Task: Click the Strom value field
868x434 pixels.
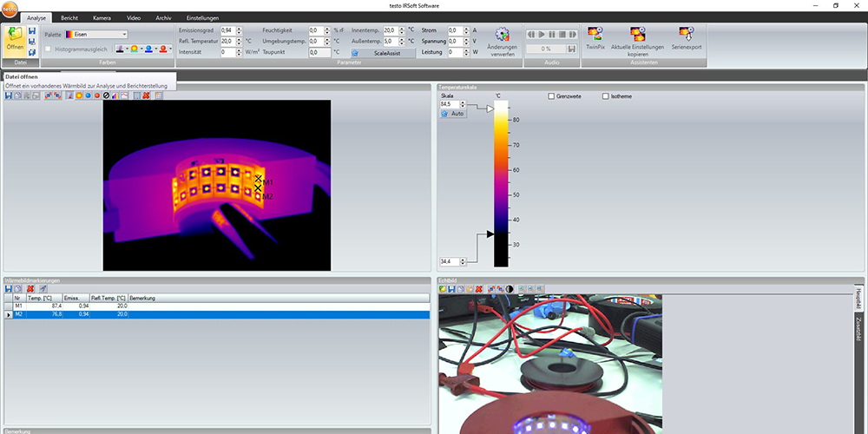Action: (x=456, y=30)
